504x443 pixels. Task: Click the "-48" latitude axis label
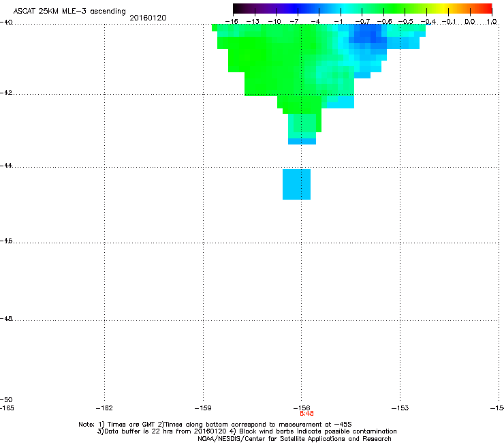(x=6, y=319)
